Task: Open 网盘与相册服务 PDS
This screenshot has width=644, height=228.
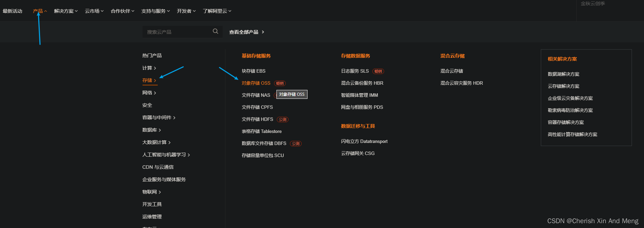Action: click(362, 107)
